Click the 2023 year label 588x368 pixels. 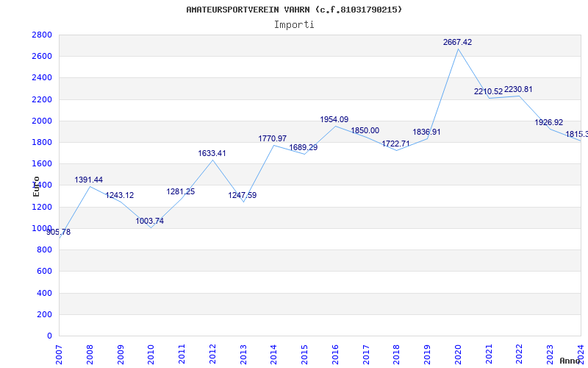(551, 355)
